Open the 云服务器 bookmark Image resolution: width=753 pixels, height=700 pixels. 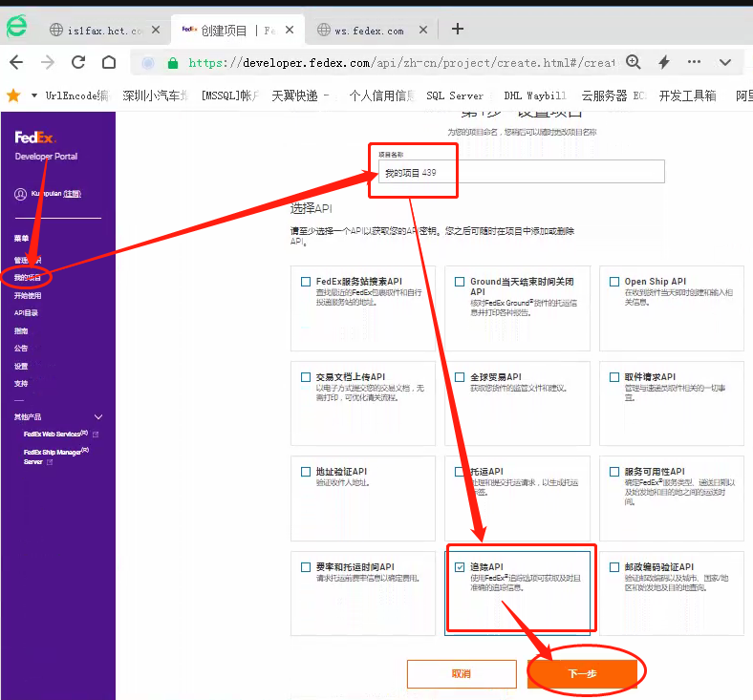coord(613,95)
